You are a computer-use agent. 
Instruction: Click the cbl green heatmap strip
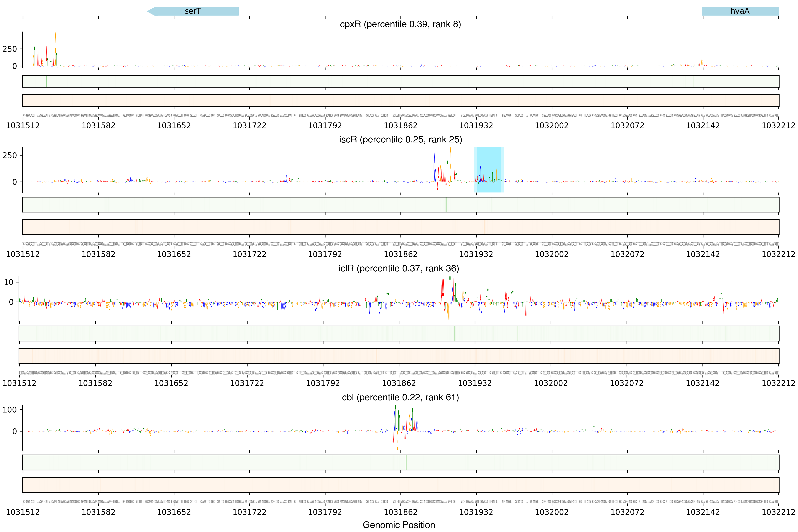pyautogui.click(x=400, y=462)
